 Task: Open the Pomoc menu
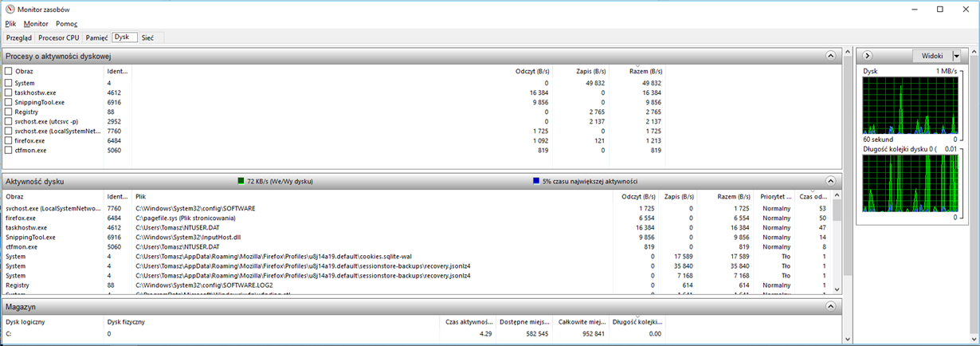tap(66, 24)
